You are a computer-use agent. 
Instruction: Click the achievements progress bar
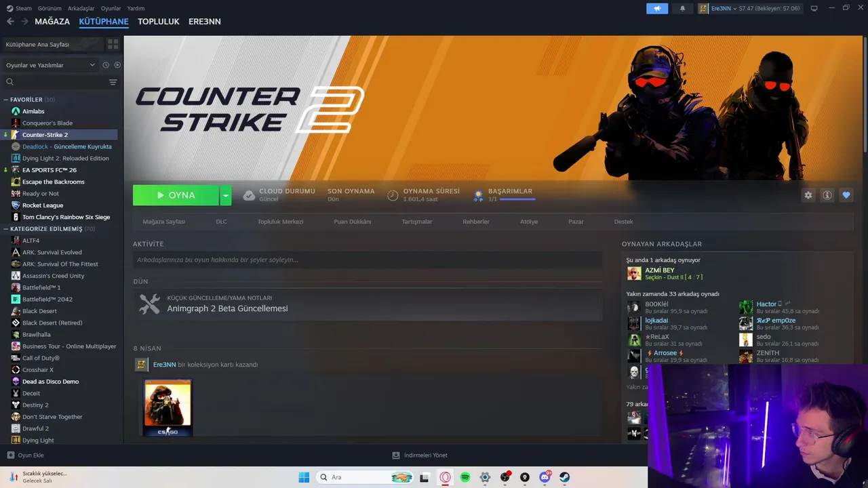(x=517, y=199)
